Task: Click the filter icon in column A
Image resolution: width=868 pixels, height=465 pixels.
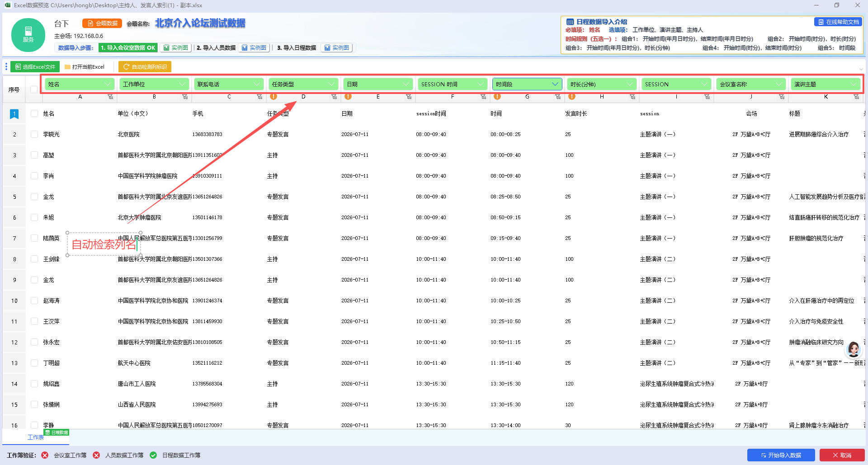Action: [x=110, y=97]
